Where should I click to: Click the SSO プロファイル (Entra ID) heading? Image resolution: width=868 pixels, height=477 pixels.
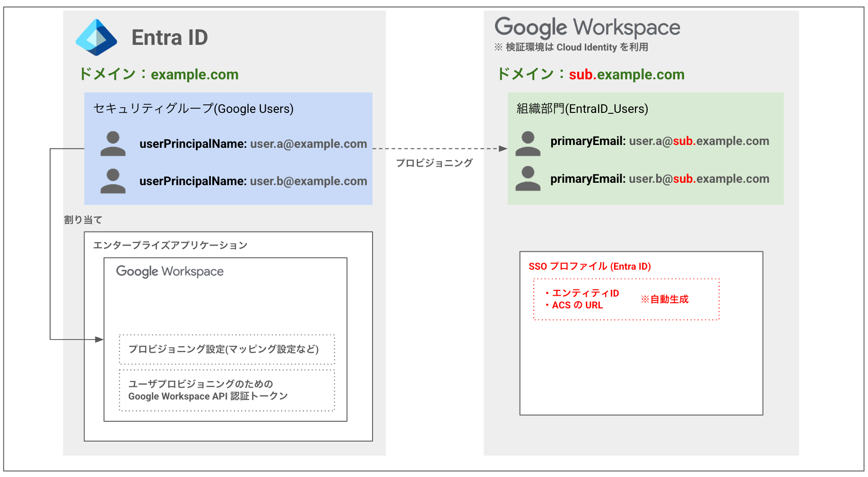click(590, 266)
